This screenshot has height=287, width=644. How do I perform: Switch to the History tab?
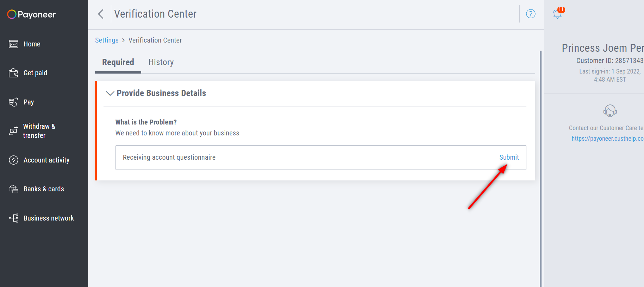click(161, 62)
